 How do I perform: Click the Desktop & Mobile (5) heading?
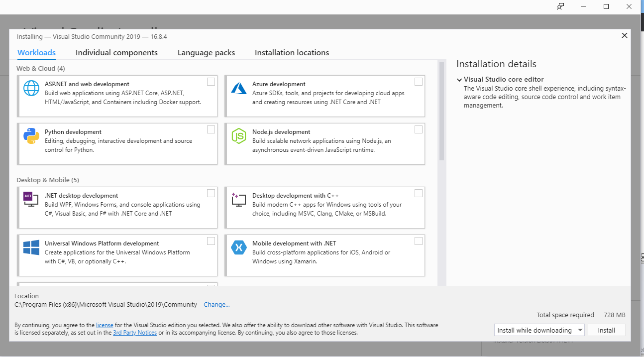click(x=48, y=180)
